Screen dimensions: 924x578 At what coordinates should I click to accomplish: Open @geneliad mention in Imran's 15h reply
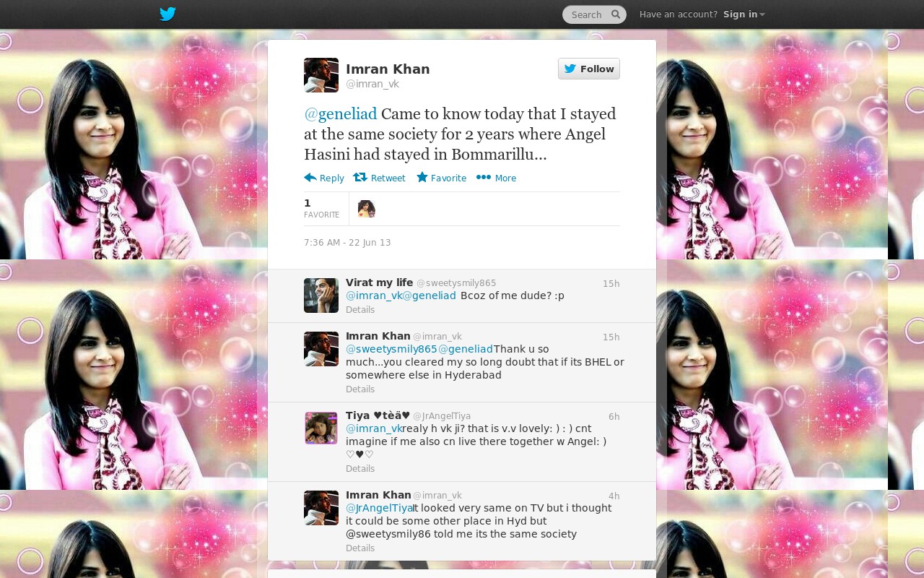coord(466,349)
